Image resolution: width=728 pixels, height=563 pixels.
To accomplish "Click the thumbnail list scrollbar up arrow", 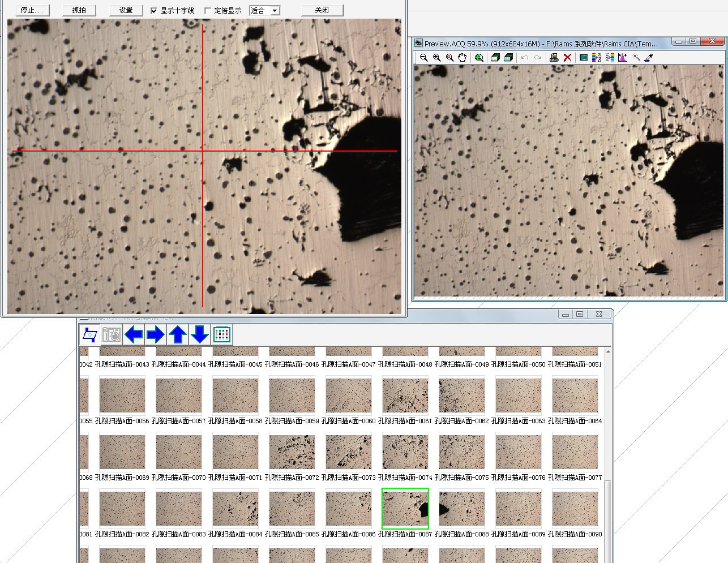I will point(608,351).
